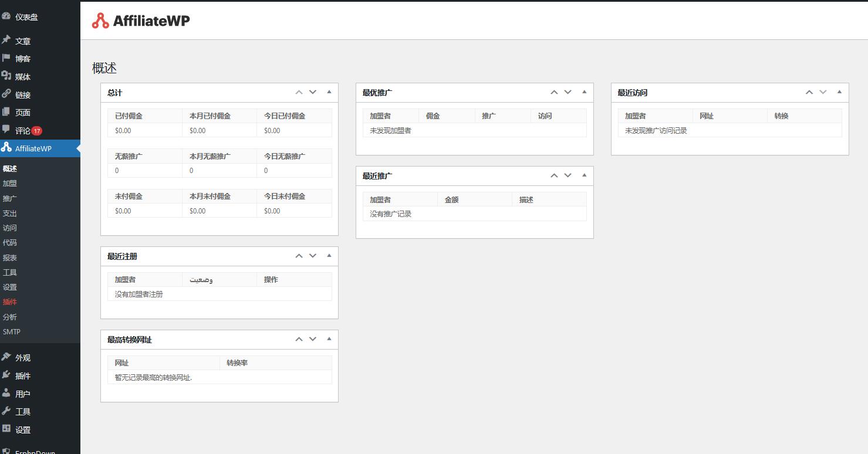Move 最高转换网址 panel up
868x454 pixels.
click(x=299, y=339)
